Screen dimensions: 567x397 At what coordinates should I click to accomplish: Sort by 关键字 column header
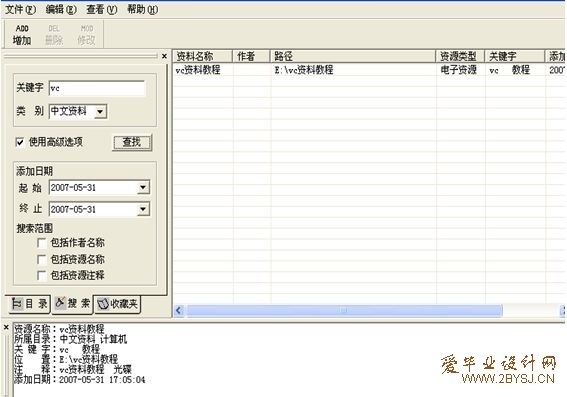[x=515, y=56]
